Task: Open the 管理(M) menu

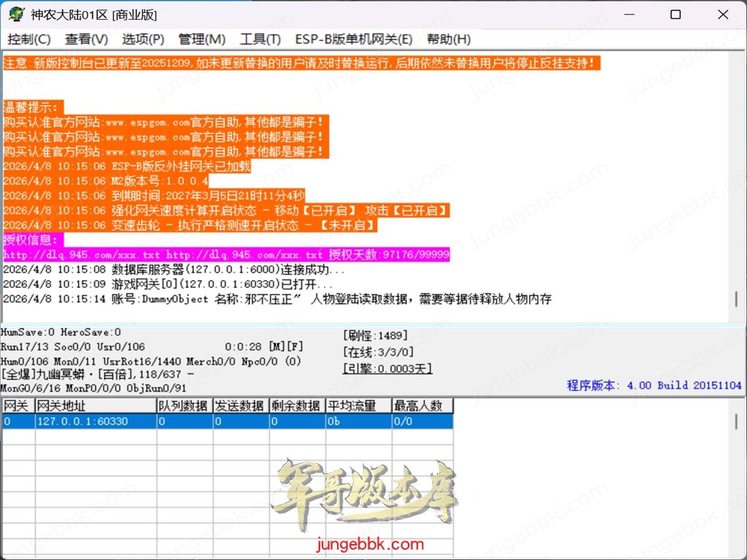Action: pyautogui.click(x=202, y=39)
